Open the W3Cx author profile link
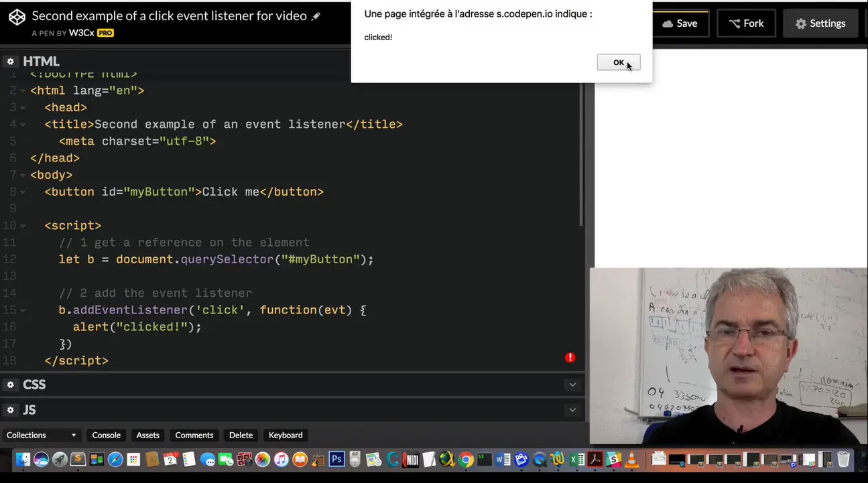This screenshot has height=483, width=868. click(82, 32)
